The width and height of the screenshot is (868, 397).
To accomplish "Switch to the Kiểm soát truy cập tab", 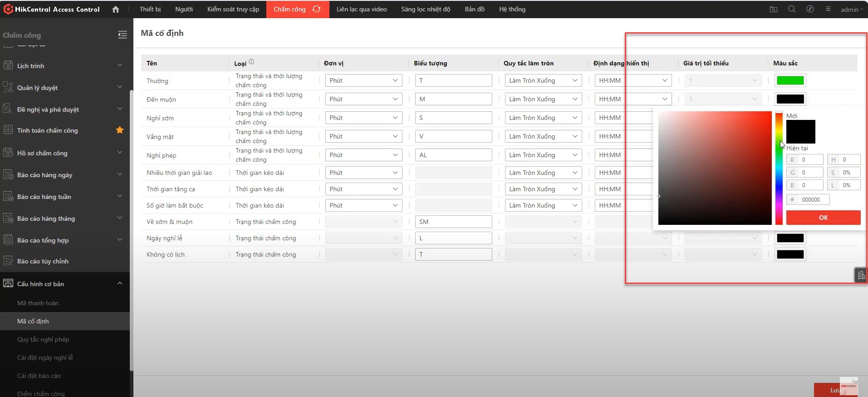I will tap(233, 9).
